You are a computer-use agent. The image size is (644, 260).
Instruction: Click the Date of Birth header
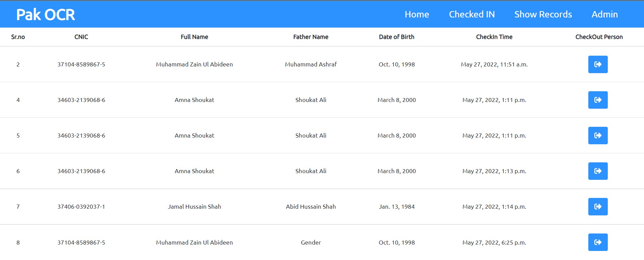[396, 37]
